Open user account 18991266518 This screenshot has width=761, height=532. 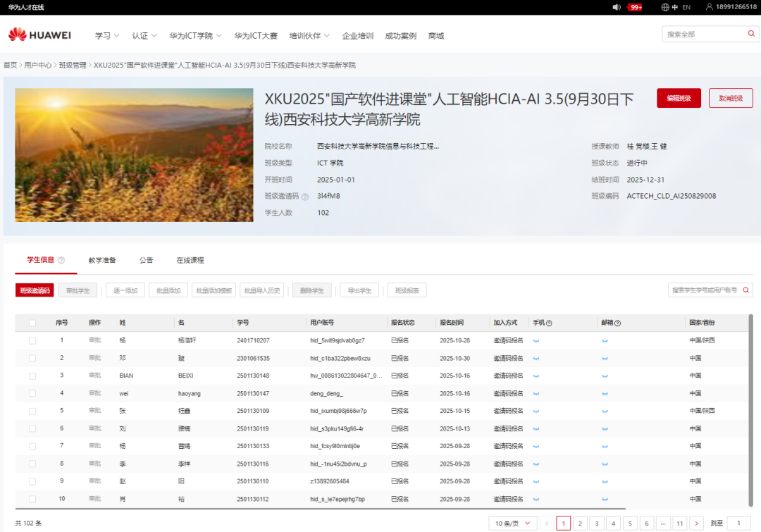click(x=731, y=7)
